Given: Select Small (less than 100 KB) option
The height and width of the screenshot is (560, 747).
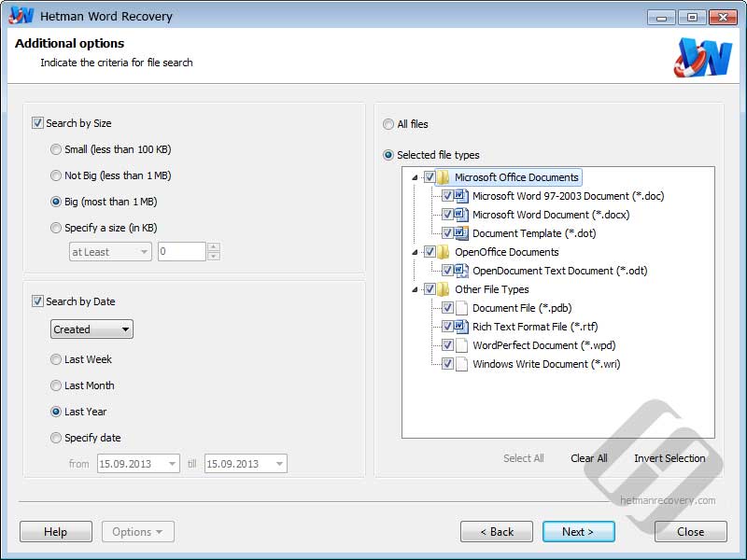Looking at the screenshot, I should coord(56,149).
